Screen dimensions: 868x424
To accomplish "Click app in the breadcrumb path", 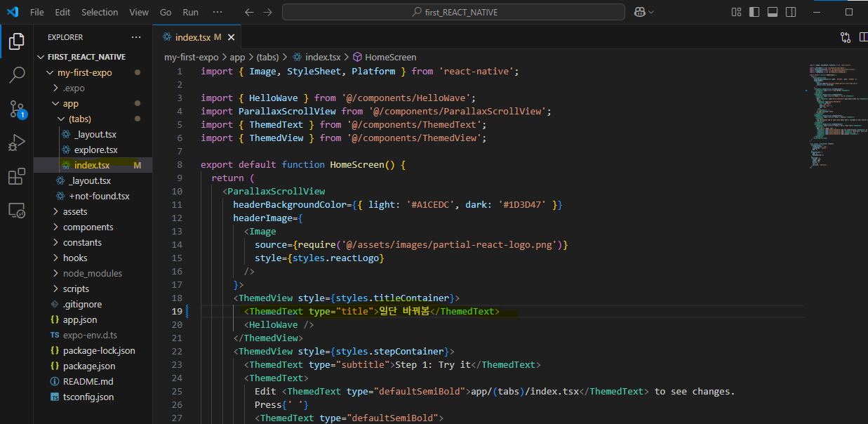I will (x=237, y=57).
